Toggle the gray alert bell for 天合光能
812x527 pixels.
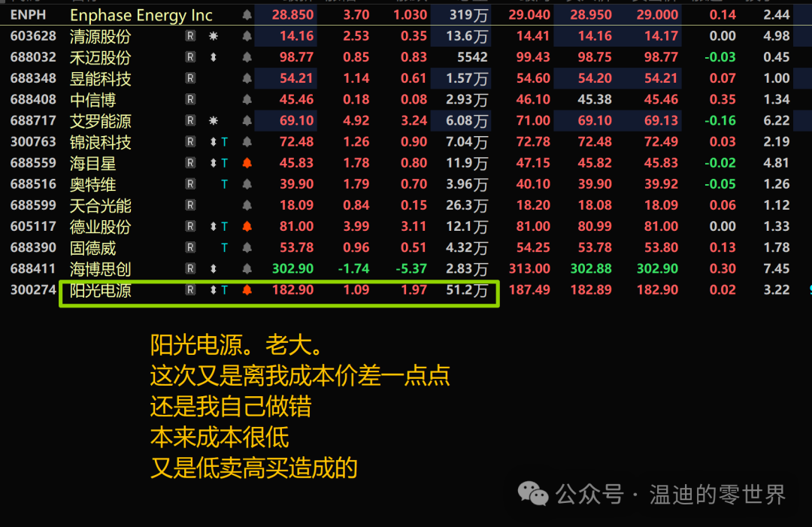247,205
